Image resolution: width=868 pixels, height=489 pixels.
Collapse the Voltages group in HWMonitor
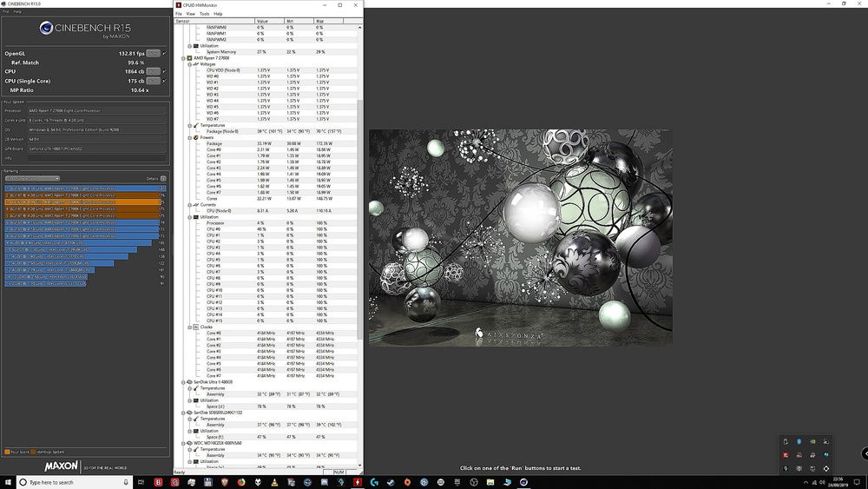(189, 64)
